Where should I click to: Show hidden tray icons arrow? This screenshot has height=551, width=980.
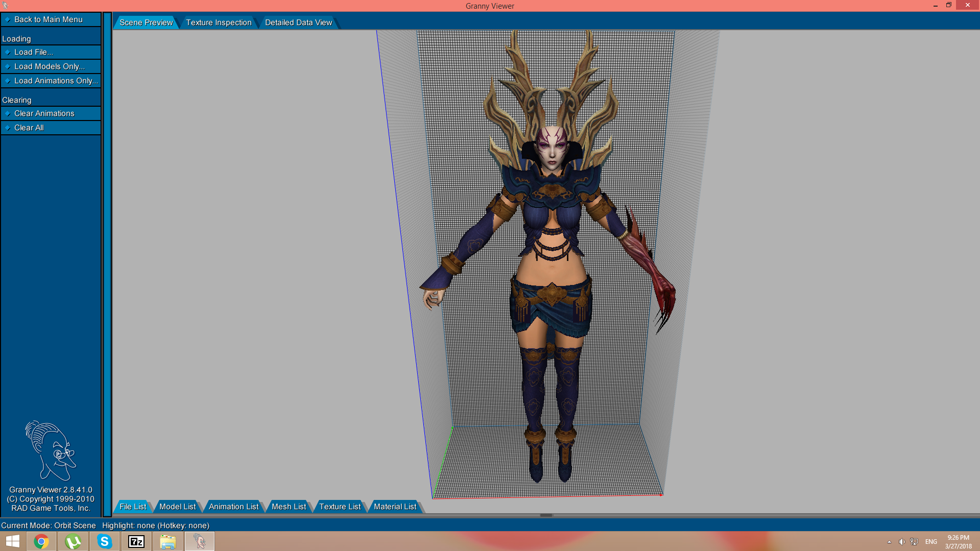pyautogui.click(x=889, y=542)
